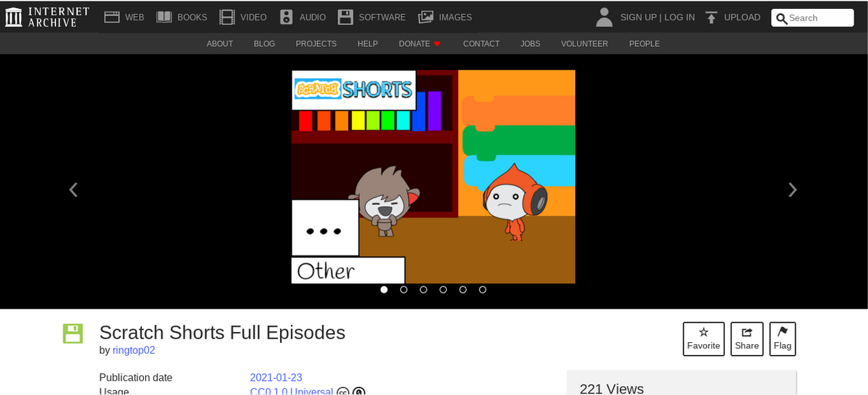This screenshot has height=395, width=868.
Task: Open the JOBS link
Action: pos(530,44)
